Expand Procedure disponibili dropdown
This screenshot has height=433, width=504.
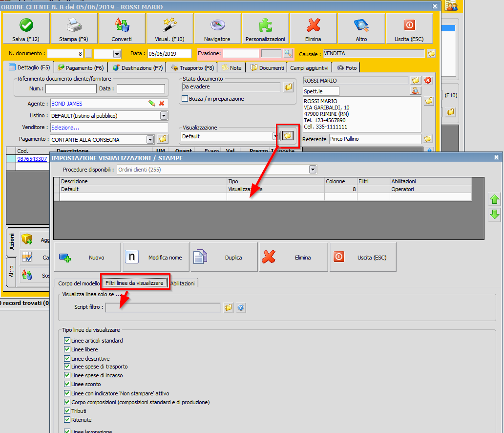pyautogui.click(x=313, y=169)
